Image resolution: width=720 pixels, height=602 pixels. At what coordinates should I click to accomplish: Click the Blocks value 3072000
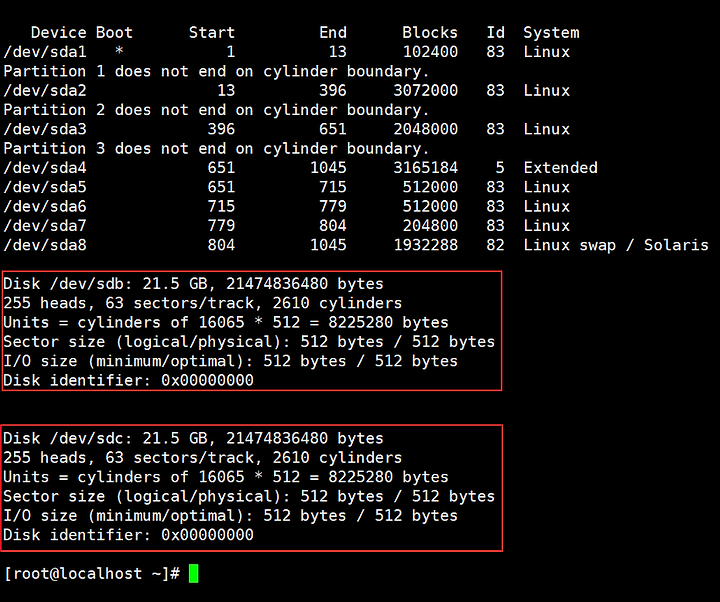[x=426, y=90]
